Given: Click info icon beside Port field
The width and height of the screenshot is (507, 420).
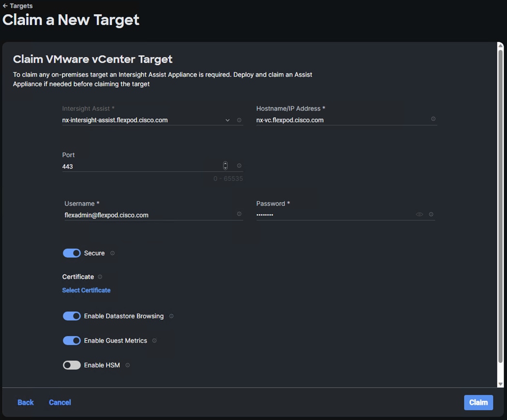Looking at the screenshot, I should 239,166.
